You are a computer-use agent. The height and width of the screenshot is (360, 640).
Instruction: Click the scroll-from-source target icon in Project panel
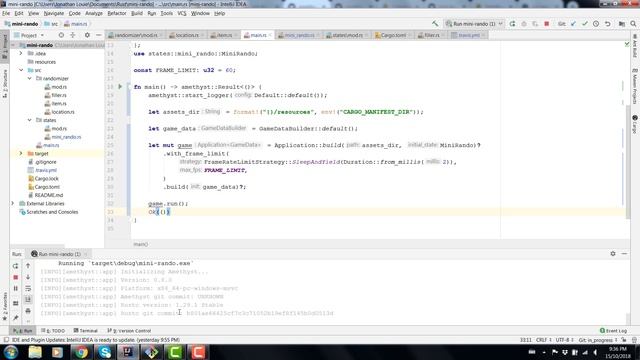[61, 36]
